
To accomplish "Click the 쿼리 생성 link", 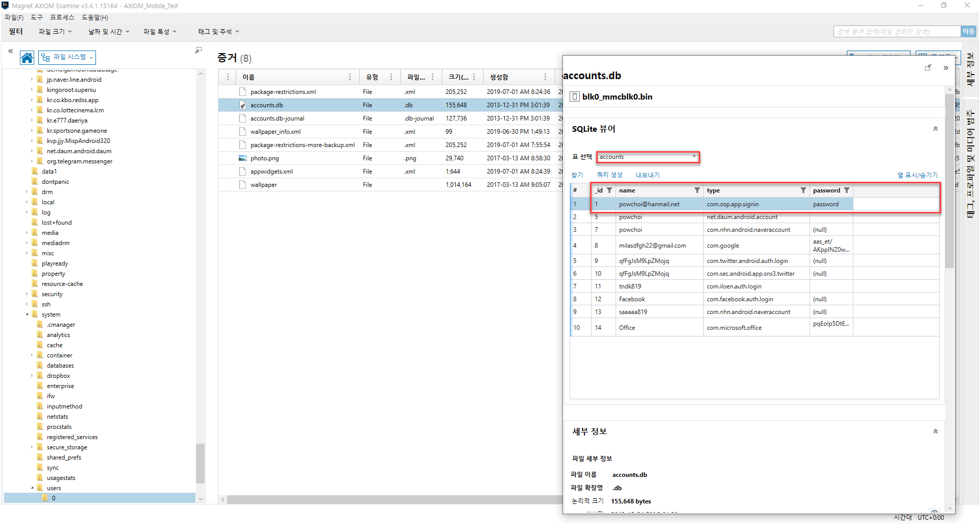I will (x=610, y=175).
